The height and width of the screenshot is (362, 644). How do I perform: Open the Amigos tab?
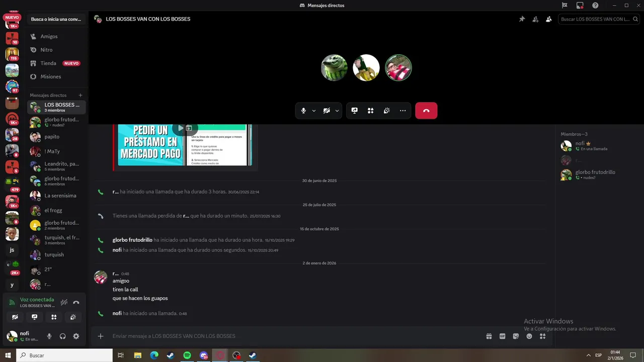point(56,36)
